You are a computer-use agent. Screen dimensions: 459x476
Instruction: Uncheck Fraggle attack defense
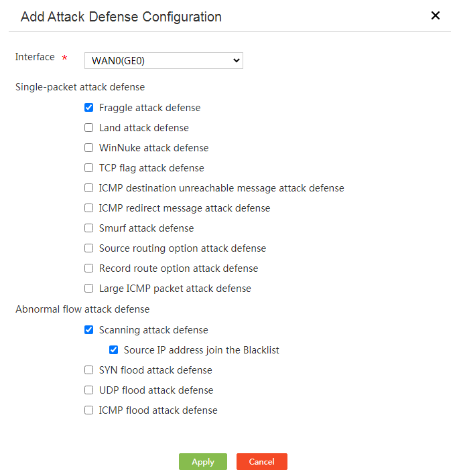click(x=88, y=108)
